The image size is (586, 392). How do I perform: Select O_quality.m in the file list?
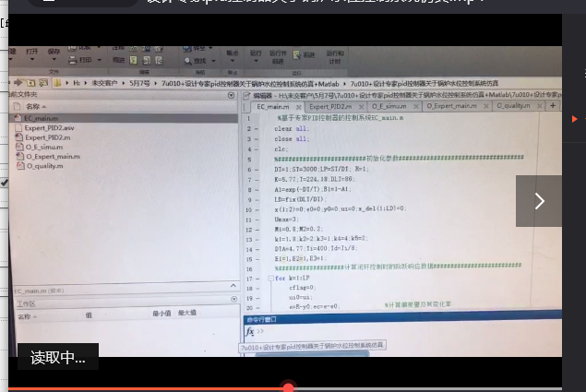pos(44,166)
